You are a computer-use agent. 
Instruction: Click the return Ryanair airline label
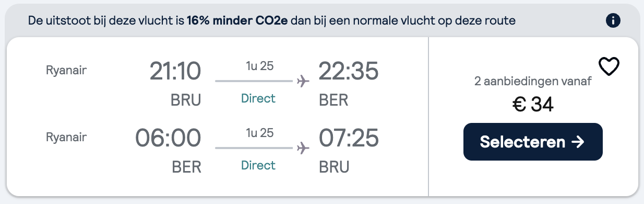click(x=66, y=137)
